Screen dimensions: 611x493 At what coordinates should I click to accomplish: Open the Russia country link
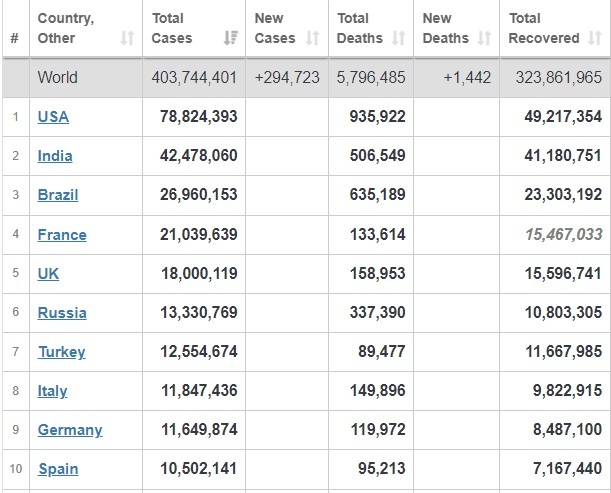click(62, 313)
